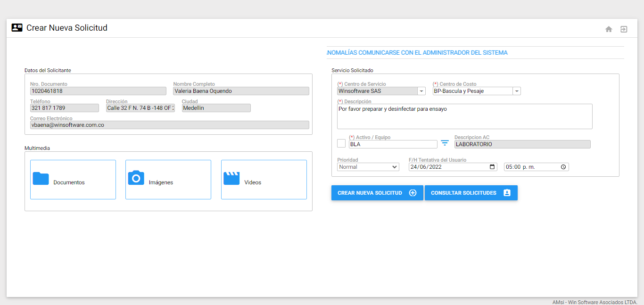Click the AMsi - Win Software Asociados LTDA. footer
The height and width of the screenshot is (305, 644).
click(595, 302)
